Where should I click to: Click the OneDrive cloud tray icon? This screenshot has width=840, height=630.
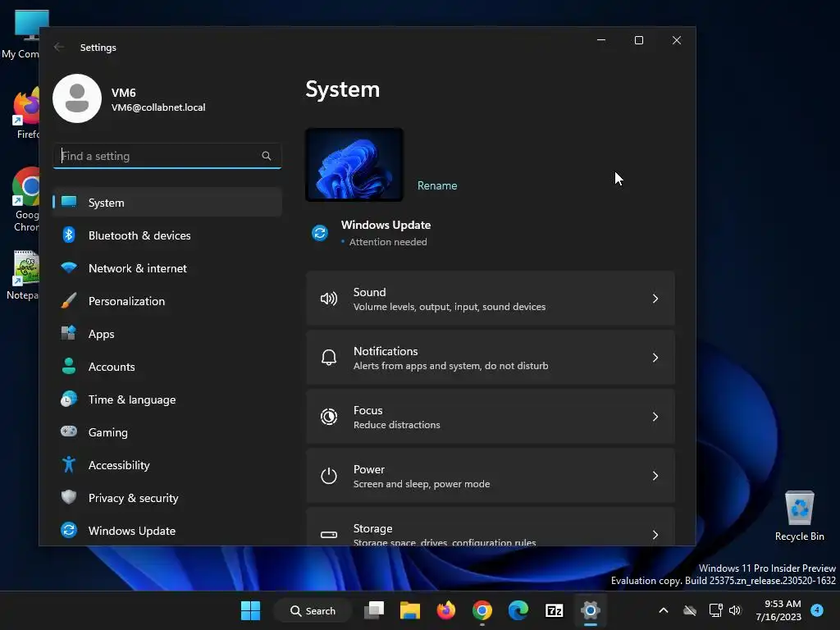(690, 610)
